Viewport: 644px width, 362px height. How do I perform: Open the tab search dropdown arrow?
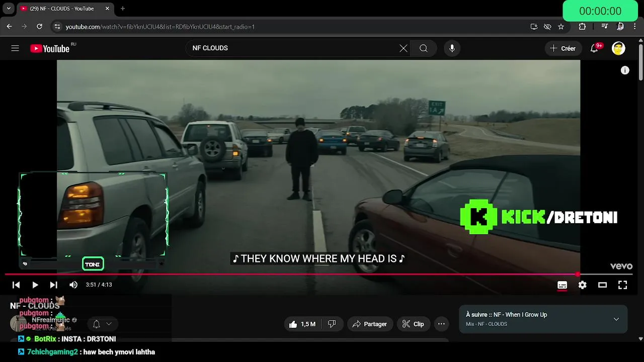pos(9,9)
